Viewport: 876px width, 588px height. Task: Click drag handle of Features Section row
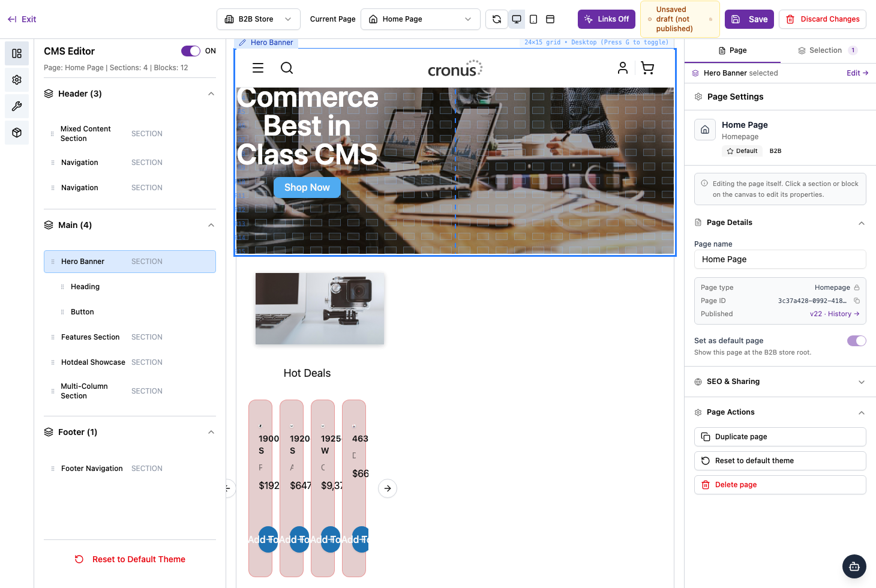(53, 337)
